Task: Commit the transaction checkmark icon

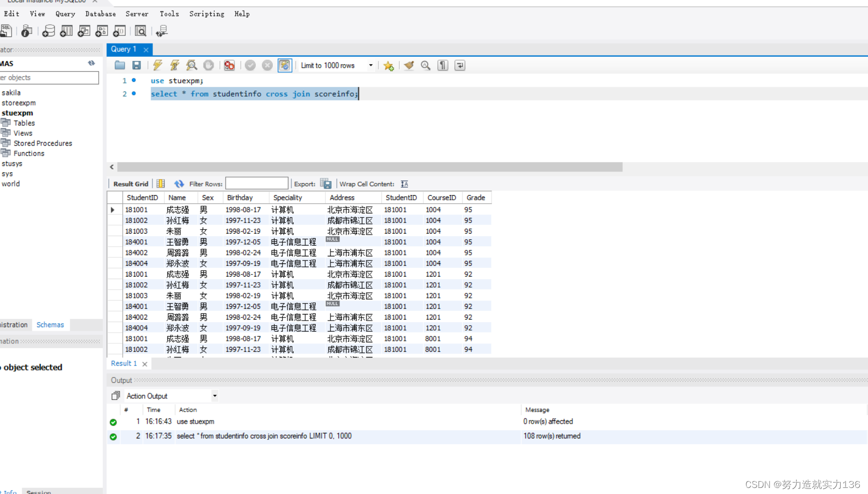Action: 250,65
